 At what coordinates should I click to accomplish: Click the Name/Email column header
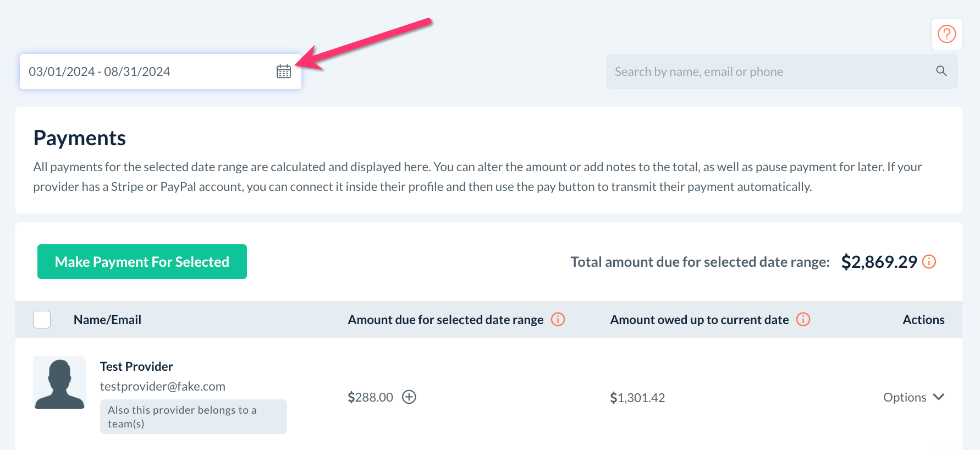point(107,320)
